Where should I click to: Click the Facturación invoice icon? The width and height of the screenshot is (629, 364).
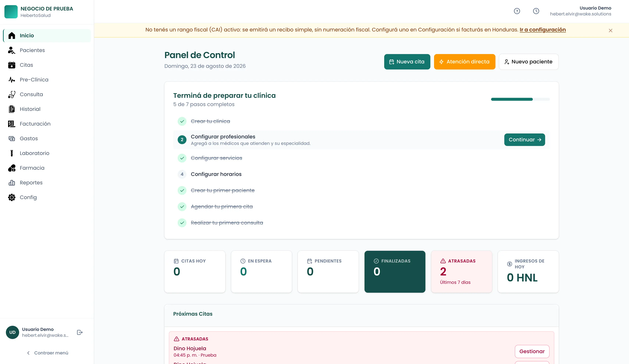[12, 124]
